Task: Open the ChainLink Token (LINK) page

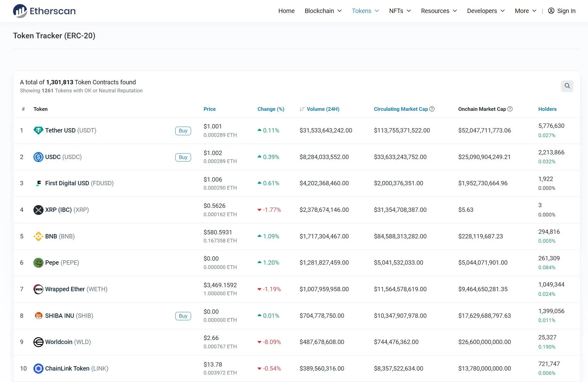Action: point(77,368)
